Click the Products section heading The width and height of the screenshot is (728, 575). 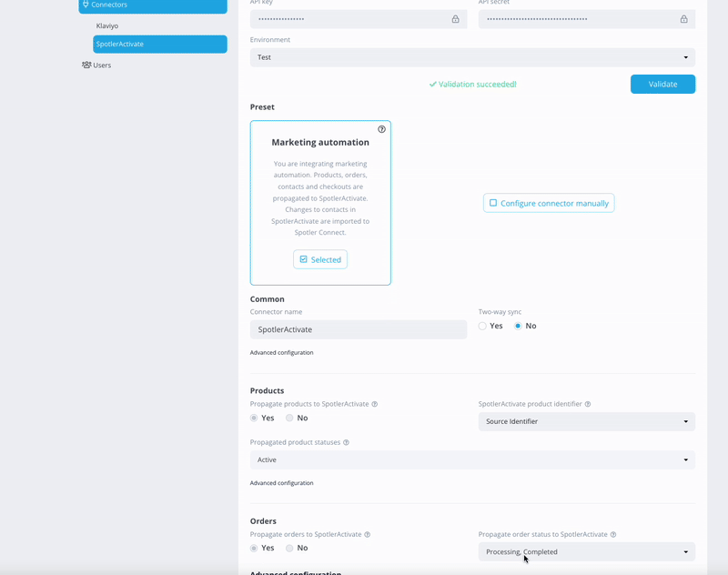click(267, 390)
